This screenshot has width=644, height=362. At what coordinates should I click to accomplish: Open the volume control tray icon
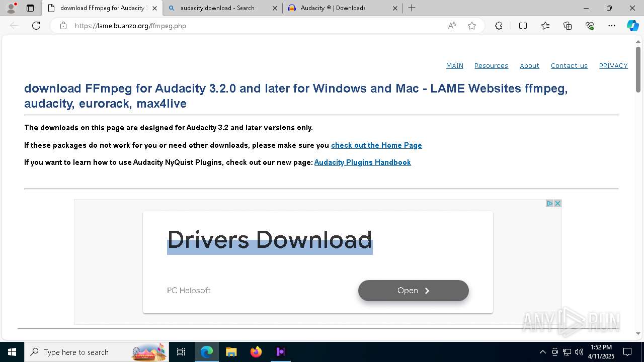tap(579, 352)
